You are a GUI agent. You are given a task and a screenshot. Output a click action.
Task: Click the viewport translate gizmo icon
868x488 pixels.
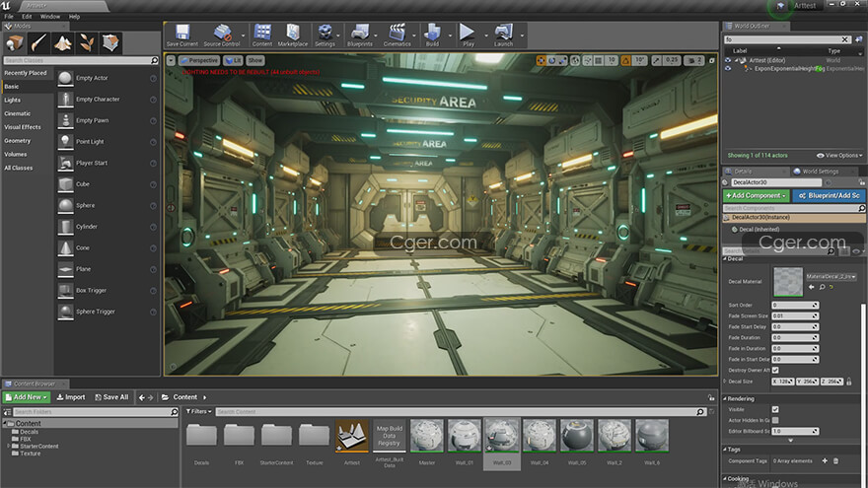(x=541, y=60)
